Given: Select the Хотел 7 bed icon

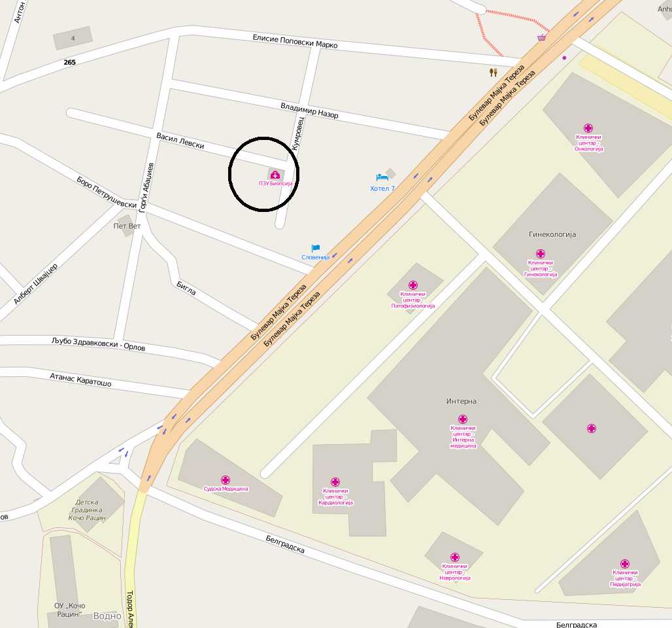Looking at the screenshot, I should (381, 177).
